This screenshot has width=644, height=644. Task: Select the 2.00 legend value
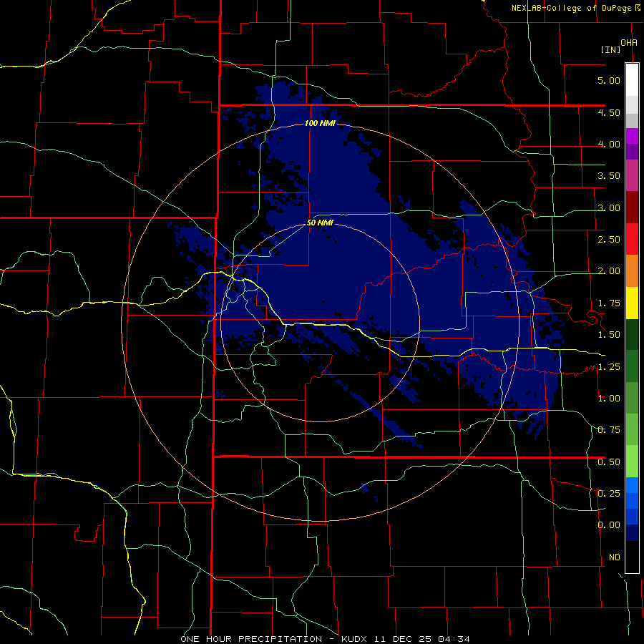click(609, 271)
